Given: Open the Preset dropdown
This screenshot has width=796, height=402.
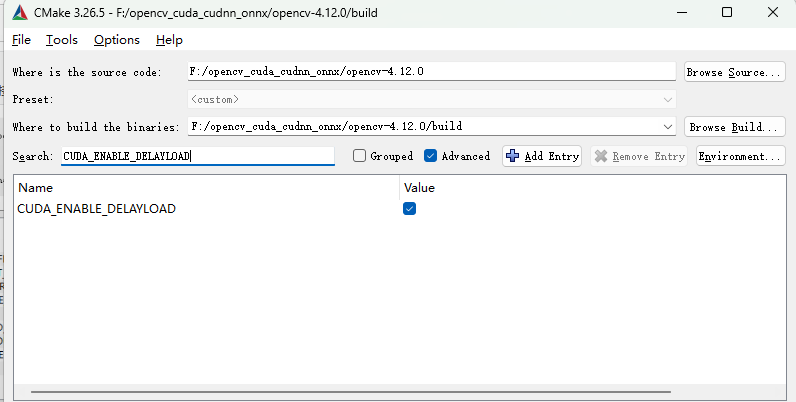Looking at the screenshot, I should click(667, 100).
